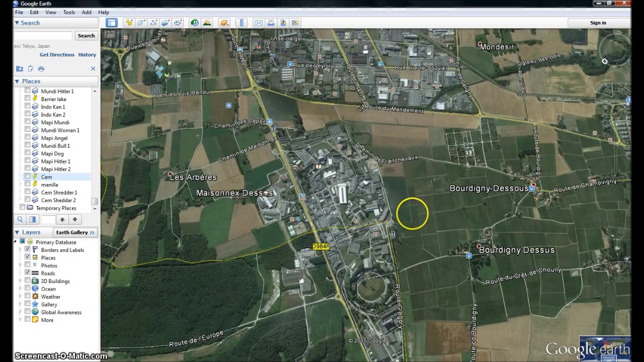Select the Mundi Woman 1 entry
644x362 pixels.
[x=60, y=130]
